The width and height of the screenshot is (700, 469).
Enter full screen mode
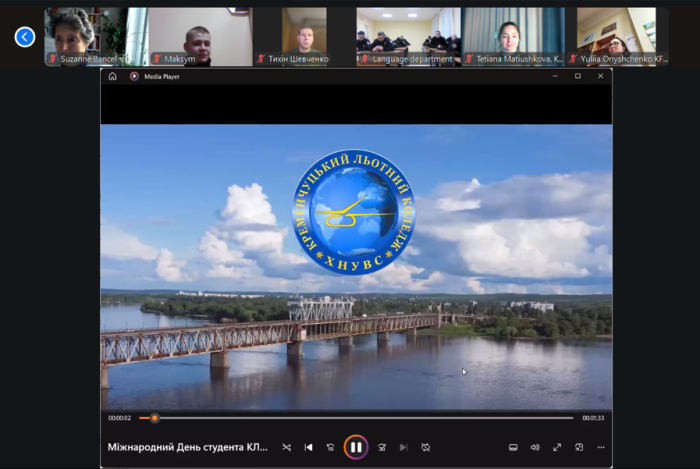(x=557, y=447)
